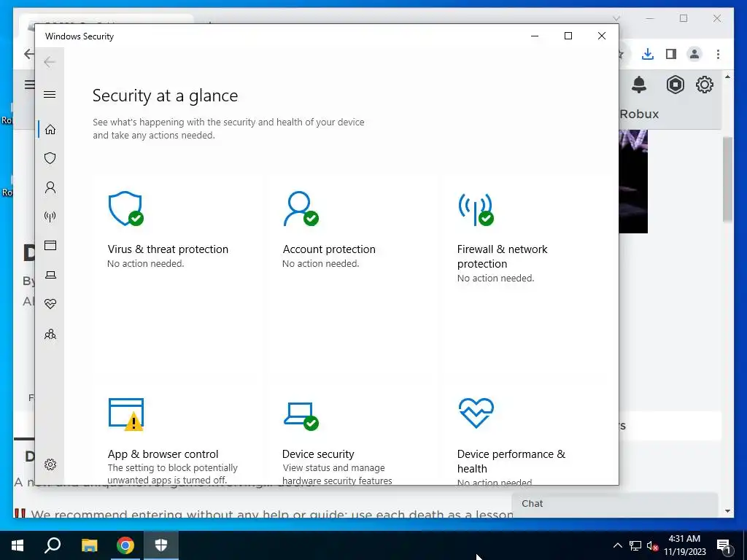The width and height of the screenshot is (747, 560).
Task: Open Device performance & health heart sidebar icon
Action: click(50, 304)
